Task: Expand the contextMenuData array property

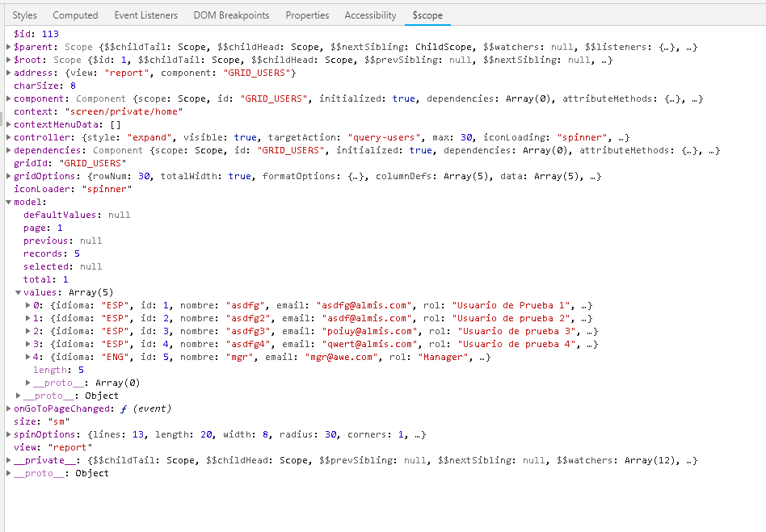Action: (9, 125)
